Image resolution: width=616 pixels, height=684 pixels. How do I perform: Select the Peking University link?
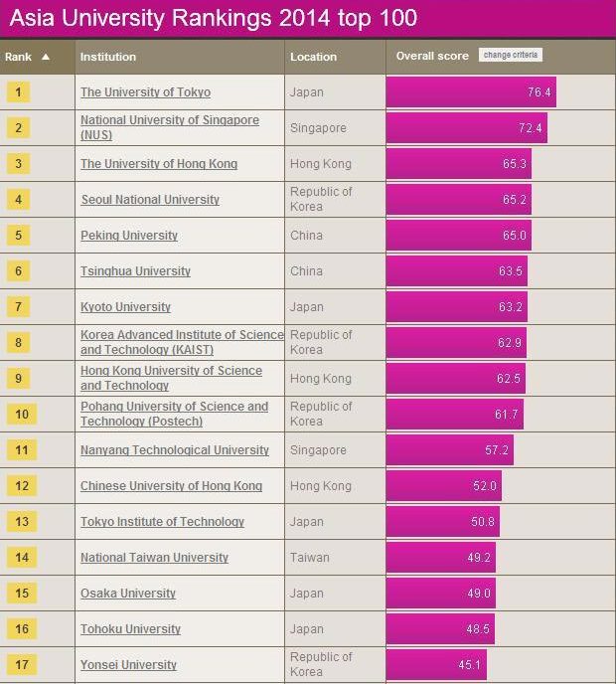coord(129,236)
